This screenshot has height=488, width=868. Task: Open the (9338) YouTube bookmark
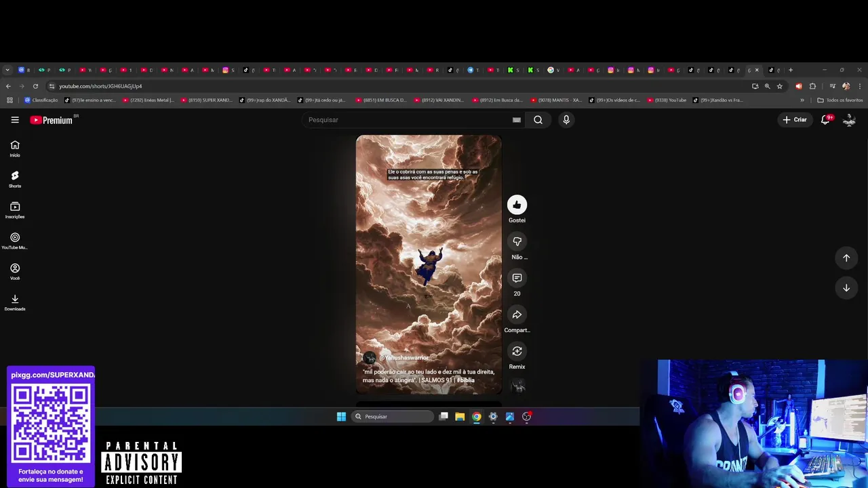point(667,100)
